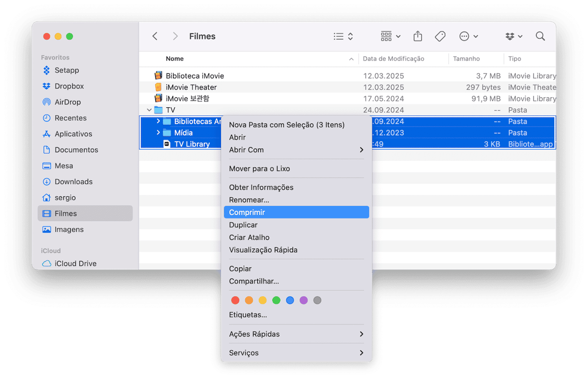Open the Dropbox toolbar dropdown
This screenshot has width=588, height=377.
click(x=514, y=36)
